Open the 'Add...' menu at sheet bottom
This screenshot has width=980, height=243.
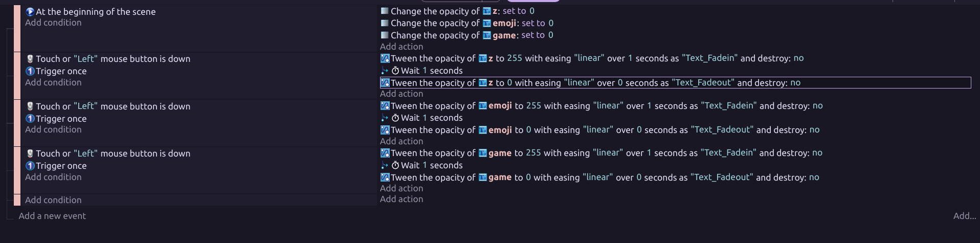[x=964, y=216]
